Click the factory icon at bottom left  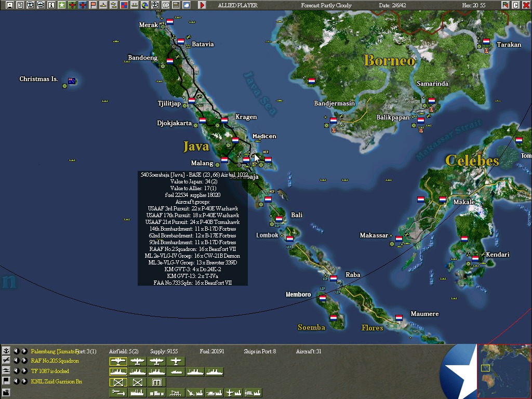[x=6, y=393]
